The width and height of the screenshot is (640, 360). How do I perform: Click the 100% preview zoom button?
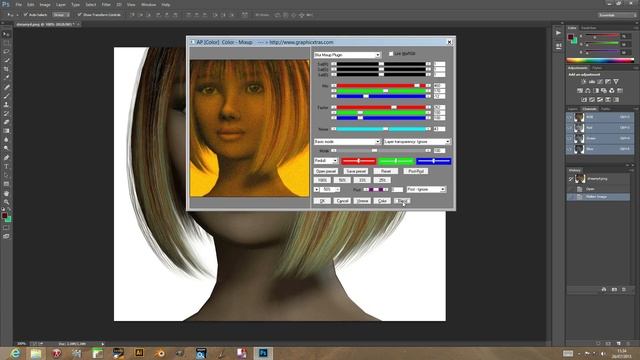[x=322, y=180]
